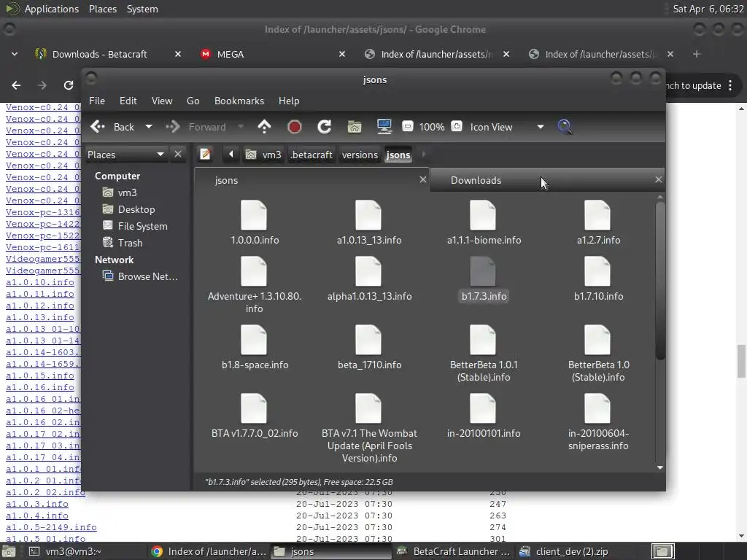Open Applications menu in top panel

click(x=43, y=9)
